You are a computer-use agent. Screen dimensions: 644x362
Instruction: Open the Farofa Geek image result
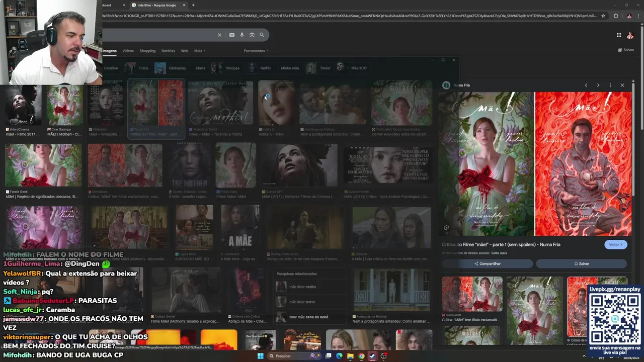click(x=43, y=165)
